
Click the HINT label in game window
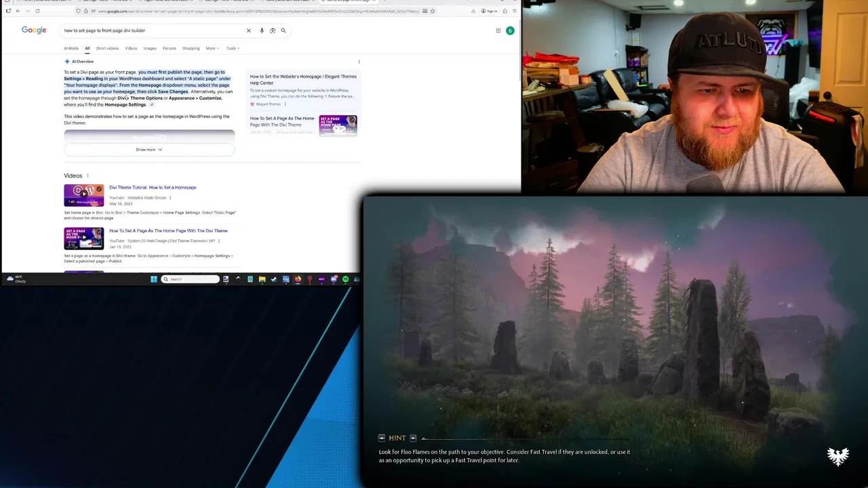point(397,439)
